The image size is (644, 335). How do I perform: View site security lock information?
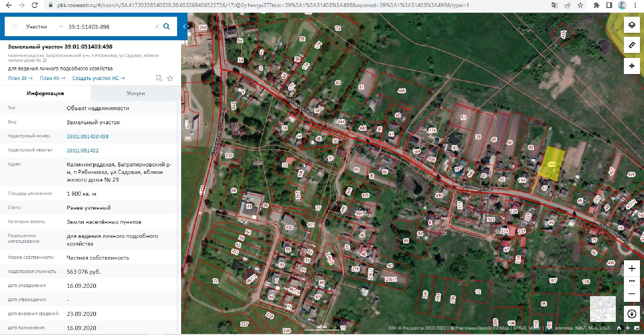tap(51, 5)
